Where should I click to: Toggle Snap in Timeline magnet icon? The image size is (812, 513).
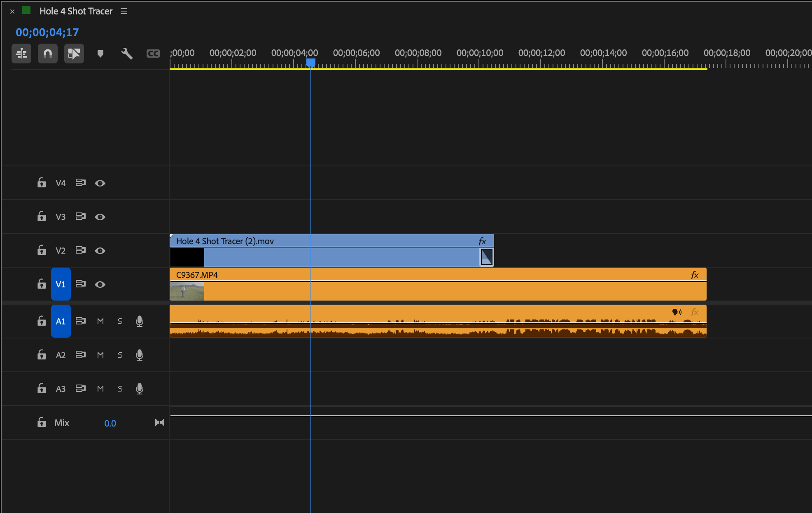[48, 54]
